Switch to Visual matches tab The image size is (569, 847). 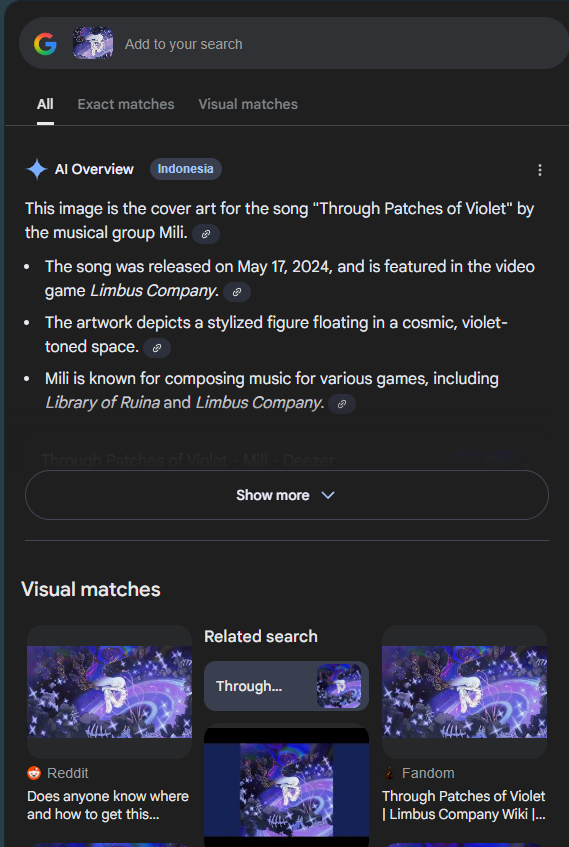pyautogui.click(x=248, y=104)
